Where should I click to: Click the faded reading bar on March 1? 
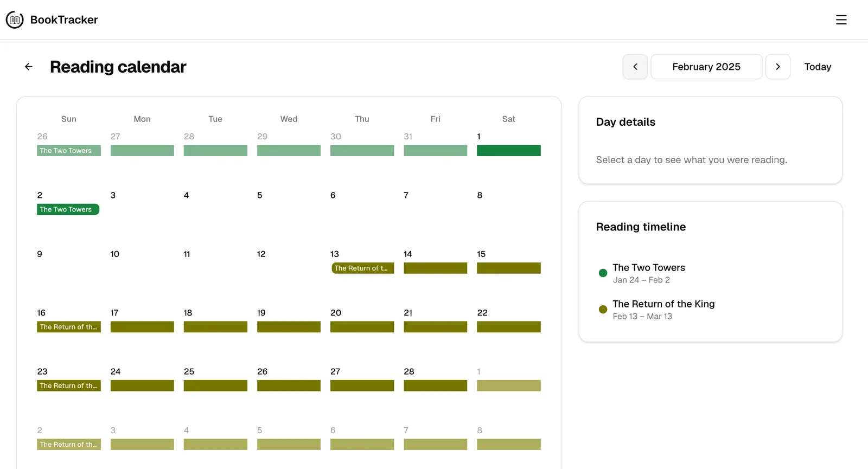point(508,386)
